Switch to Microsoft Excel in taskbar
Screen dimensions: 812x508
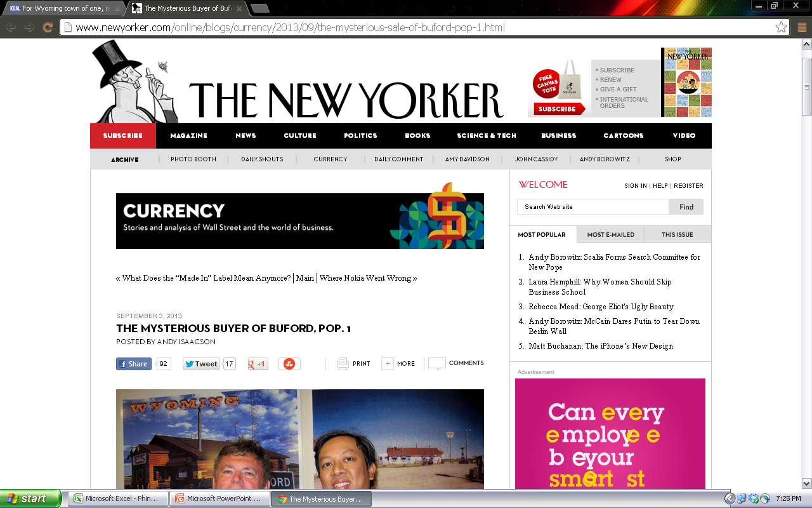point(119,498)
